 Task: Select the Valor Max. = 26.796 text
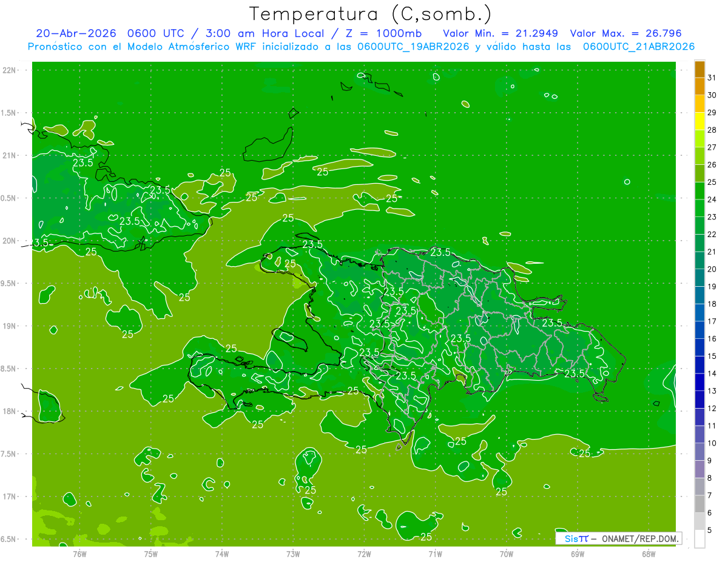coord(626,33)
